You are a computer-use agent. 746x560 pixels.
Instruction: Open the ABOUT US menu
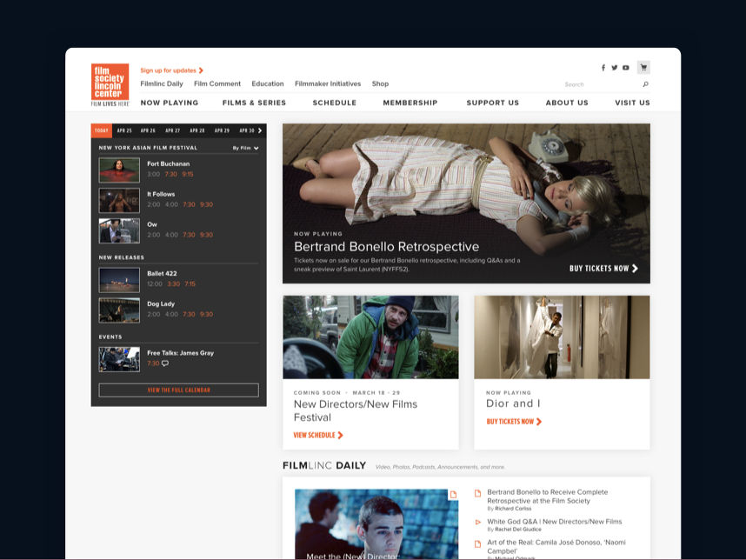(x=567, y=103)
